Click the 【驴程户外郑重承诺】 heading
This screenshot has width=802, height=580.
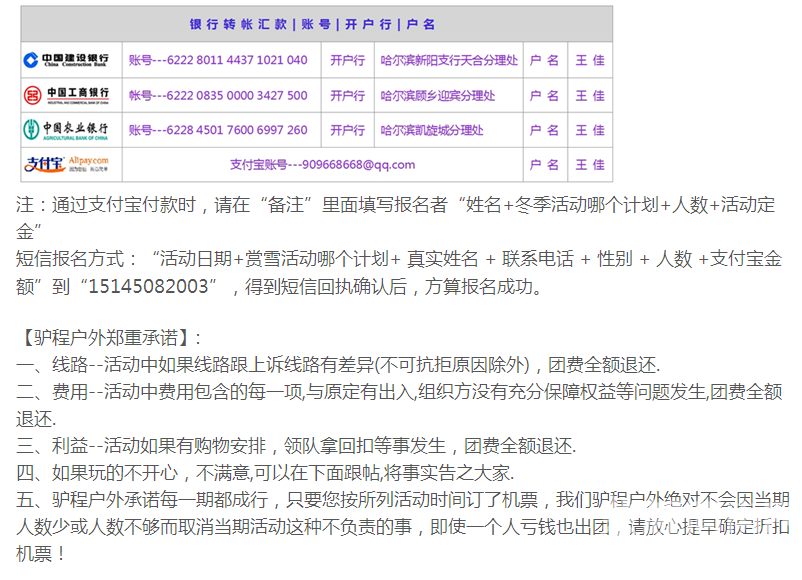point(110,337)
